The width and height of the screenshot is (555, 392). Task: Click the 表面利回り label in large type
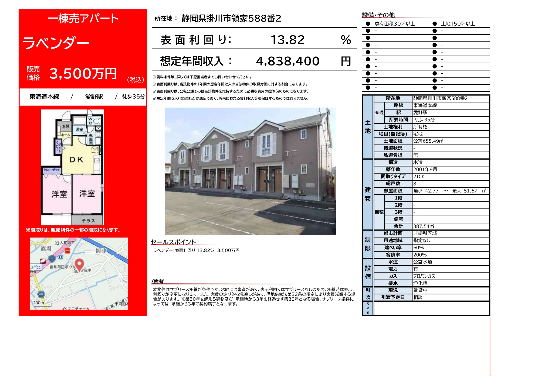[196, 40]
